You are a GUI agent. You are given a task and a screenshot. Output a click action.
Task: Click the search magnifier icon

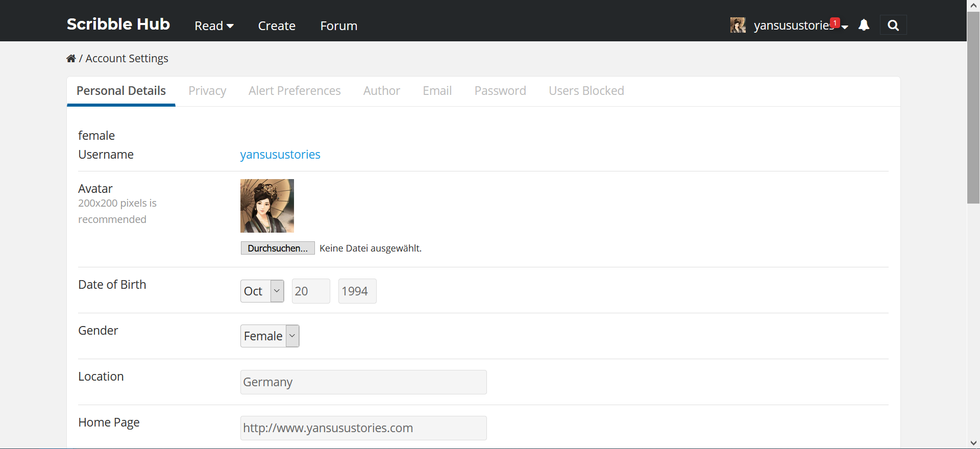point(893,26)
